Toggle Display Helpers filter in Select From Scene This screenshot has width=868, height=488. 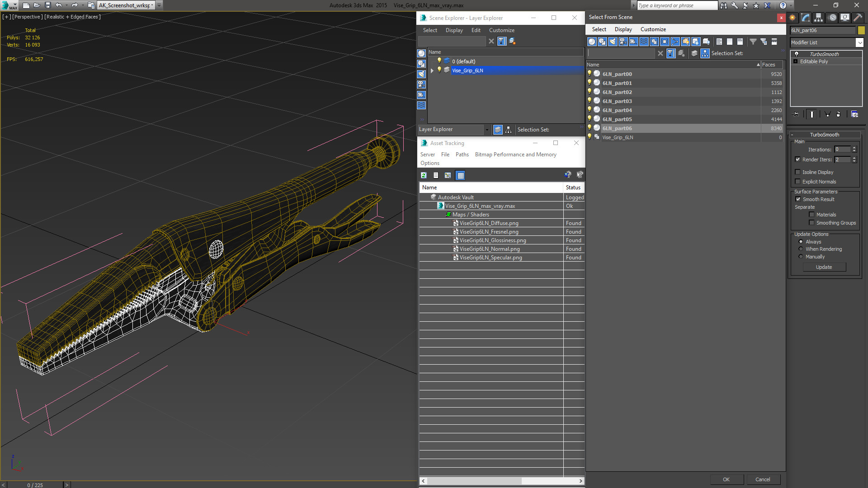click(633, 42)
